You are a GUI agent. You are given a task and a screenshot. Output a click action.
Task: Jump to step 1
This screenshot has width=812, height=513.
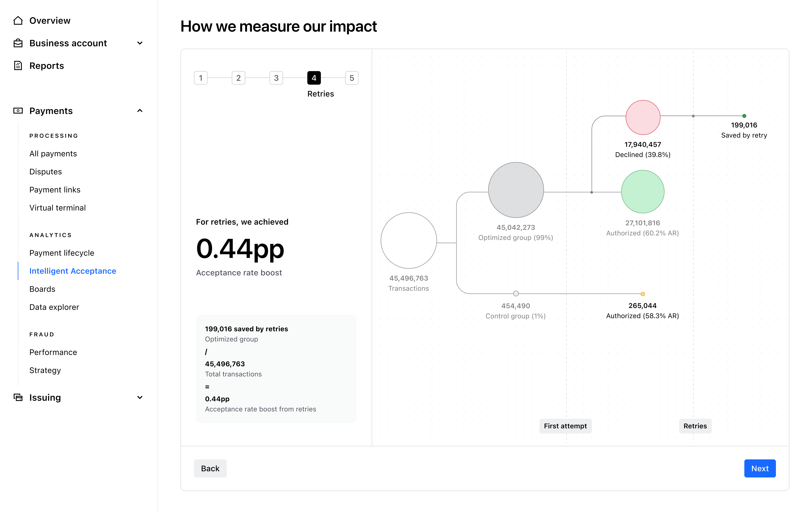click(x=201, y=78)
